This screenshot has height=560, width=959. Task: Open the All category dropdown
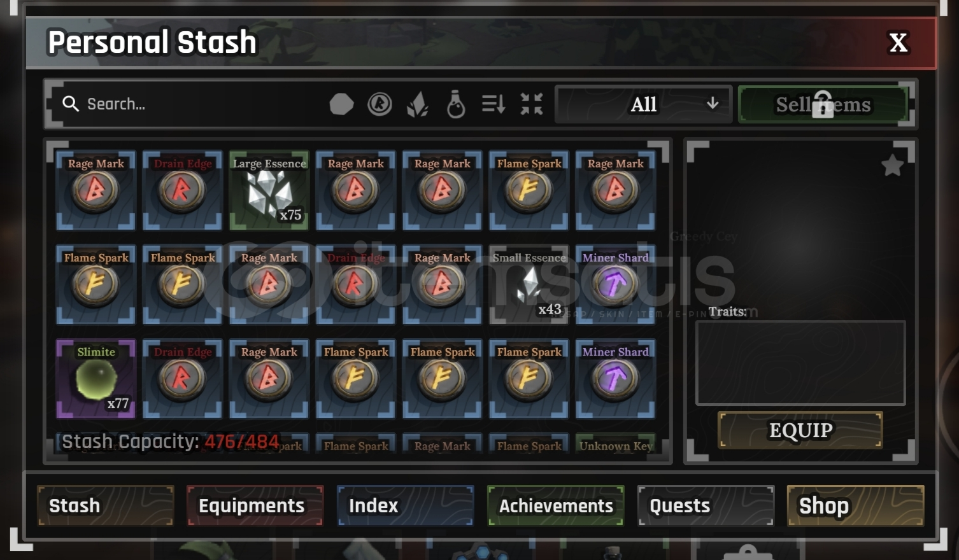[x=643, y=104]
